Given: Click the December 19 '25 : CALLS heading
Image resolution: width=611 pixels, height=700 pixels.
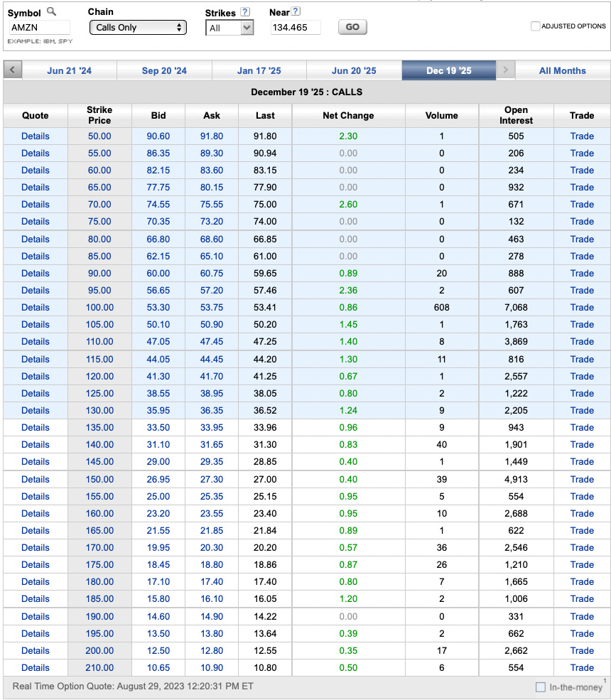Looking at the screenshot, I should [x=307, y=92].
